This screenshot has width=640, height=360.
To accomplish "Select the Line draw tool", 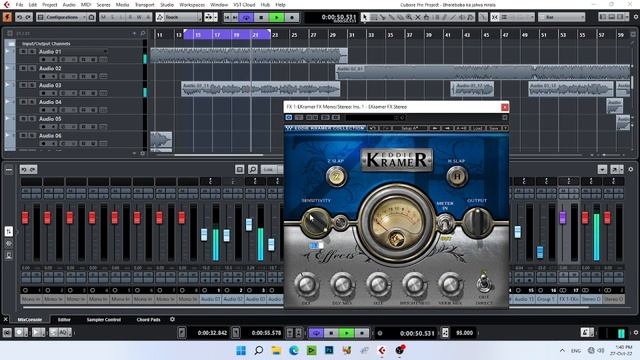I will click(x=453, y=18).
